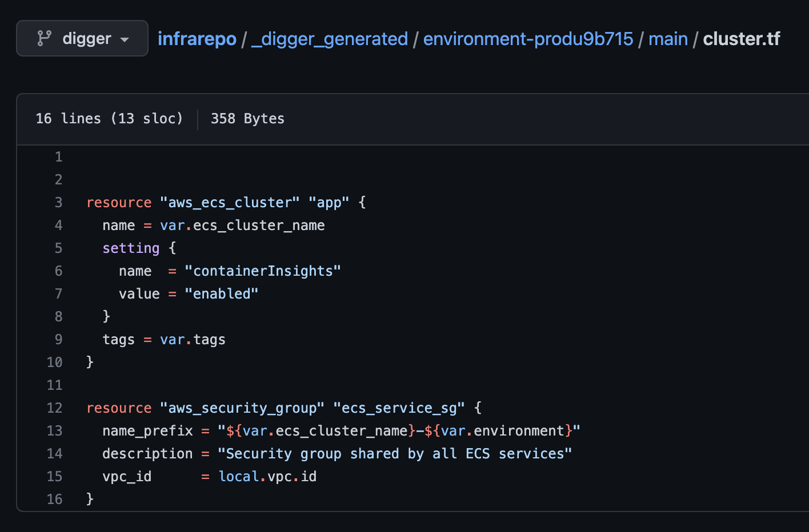Navigate to environment-produ9b715 folder breadcrumb

(x=528, y=39)
